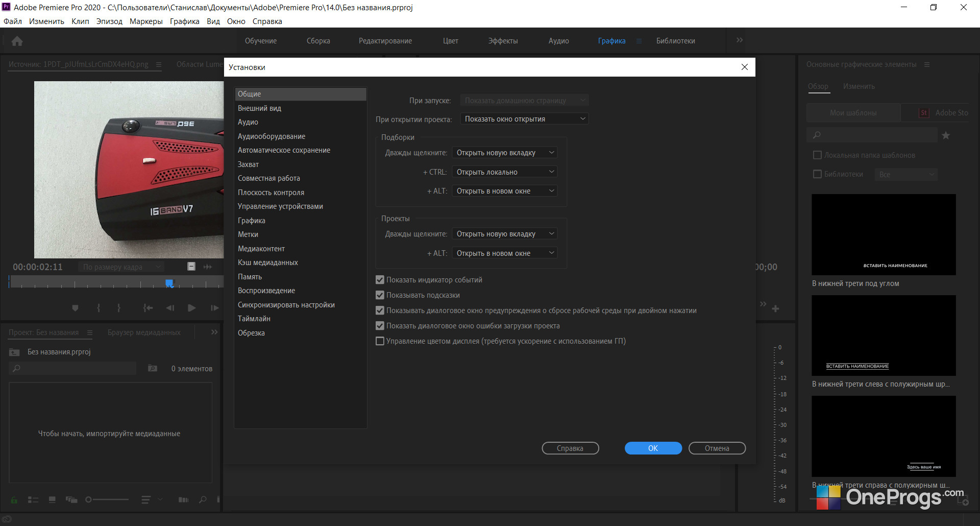Open the Маркеры menu
The height and width of the screenshot is (526, 980).
146,21
